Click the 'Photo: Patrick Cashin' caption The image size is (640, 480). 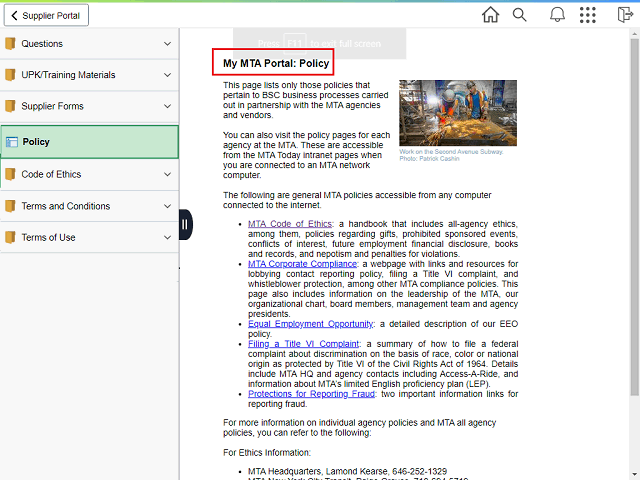tap(429, 158)
